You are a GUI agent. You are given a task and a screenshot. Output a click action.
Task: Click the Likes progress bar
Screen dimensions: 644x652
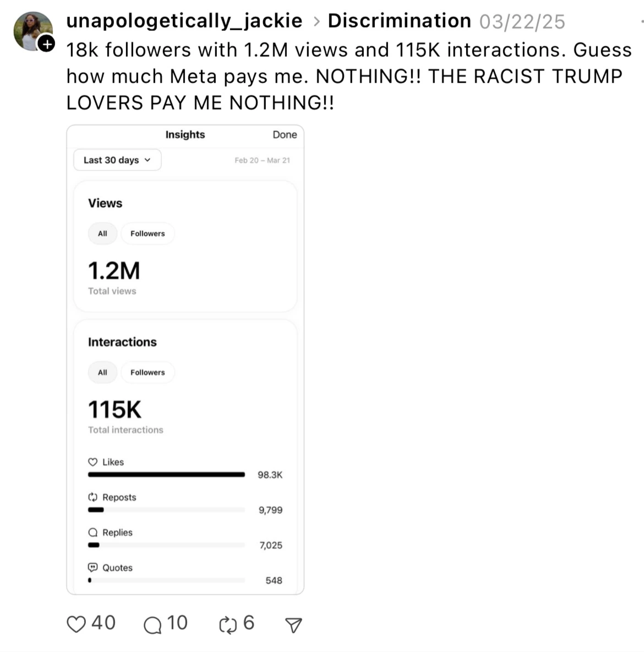166,475
